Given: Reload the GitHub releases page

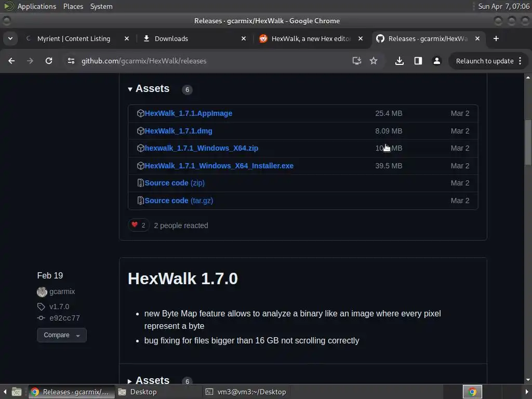Looking at the screenshot, I should tap(49, 61).
